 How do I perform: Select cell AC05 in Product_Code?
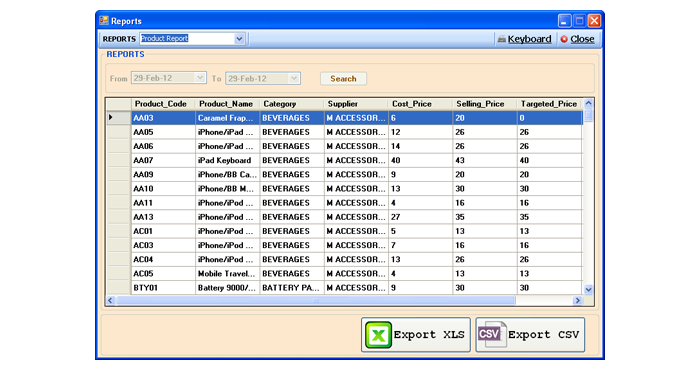(163, 274)
